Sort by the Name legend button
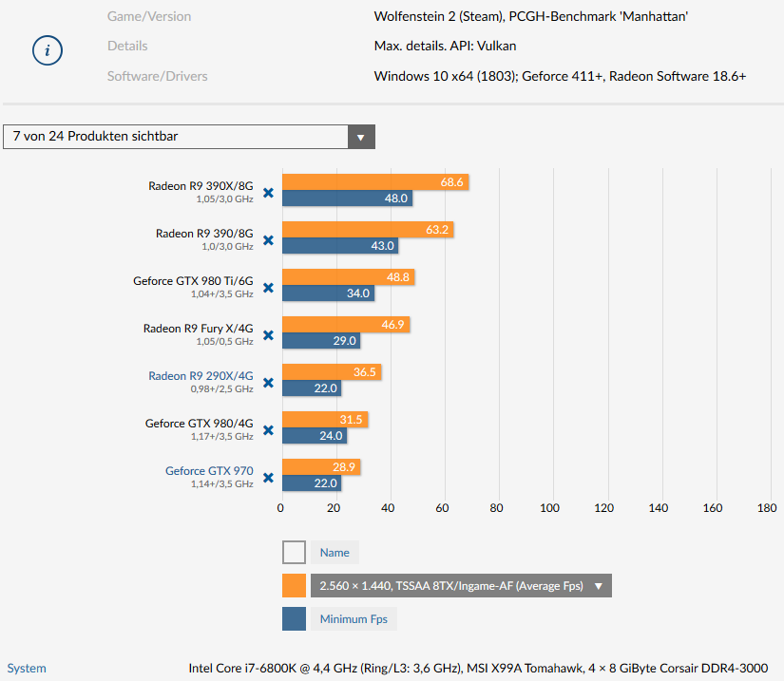This screenshot has width=784, height=681. [x=335, y=553]
